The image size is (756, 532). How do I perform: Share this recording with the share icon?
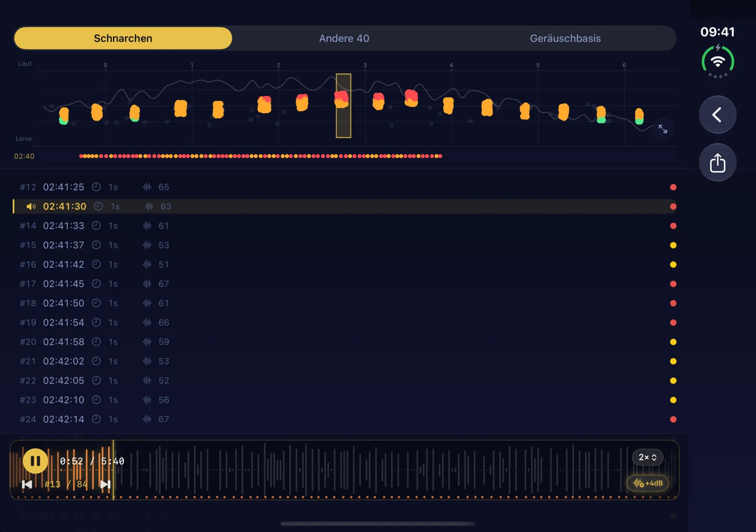click(718, 163)
